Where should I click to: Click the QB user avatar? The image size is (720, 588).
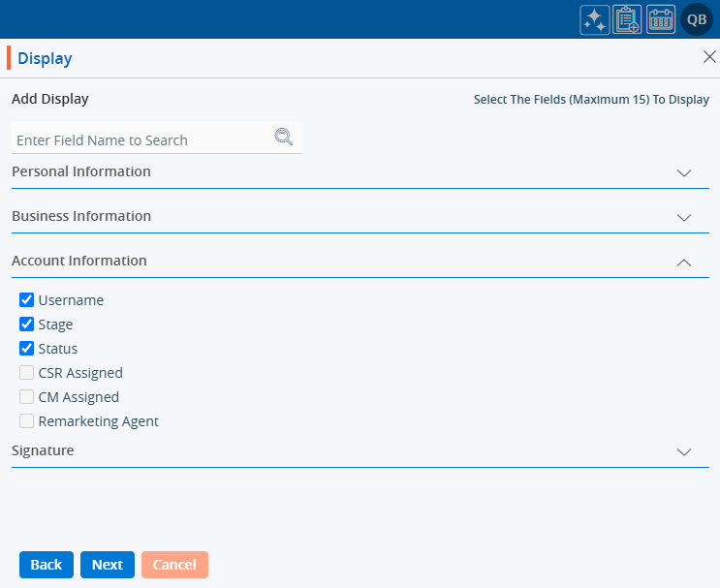coord(696,19)
